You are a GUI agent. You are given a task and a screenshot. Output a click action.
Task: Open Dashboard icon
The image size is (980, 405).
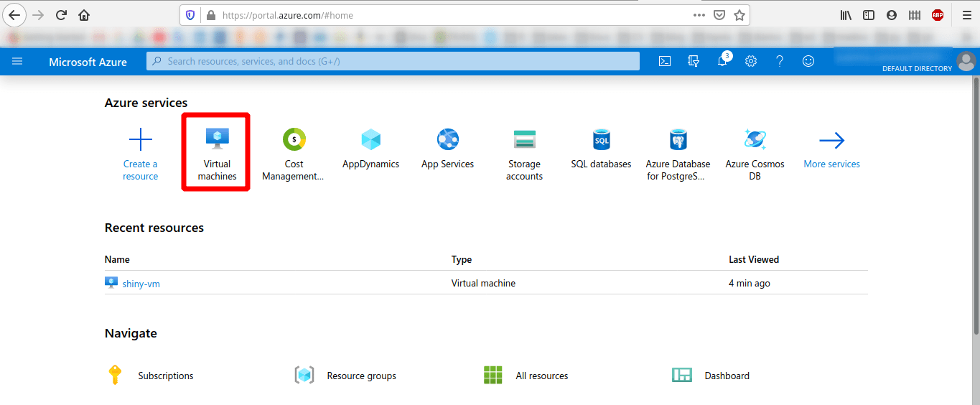(681, 375)
